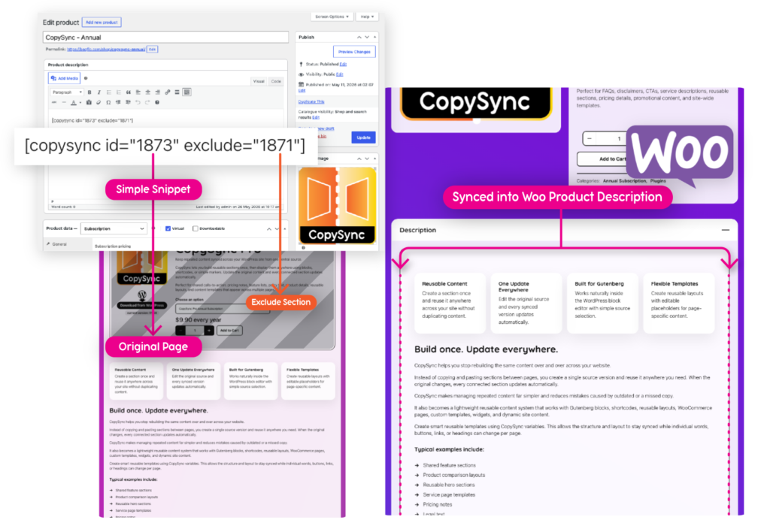Expand the Help tab dropdown
Screen dimensions: 770x532
[x=367, y=17]
